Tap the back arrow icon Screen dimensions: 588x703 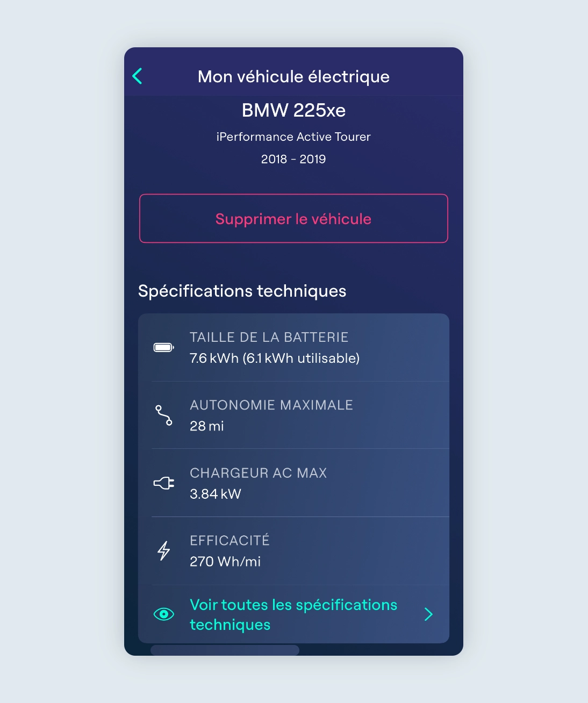[x=138, y=76]
